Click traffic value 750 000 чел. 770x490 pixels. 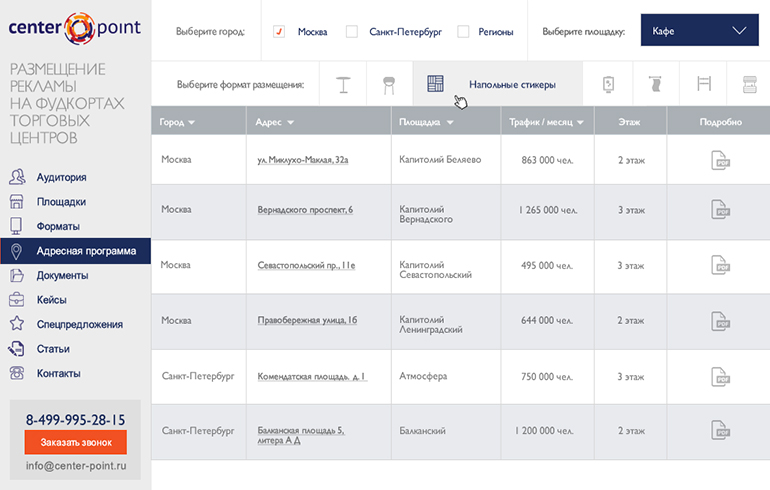(547, 377)
